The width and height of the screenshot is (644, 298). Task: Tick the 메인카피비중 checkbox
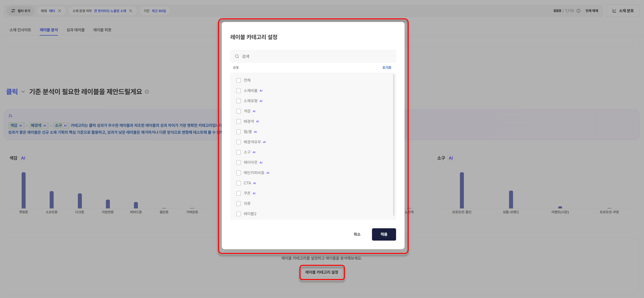pyautogui.click(x=239, y=173)
